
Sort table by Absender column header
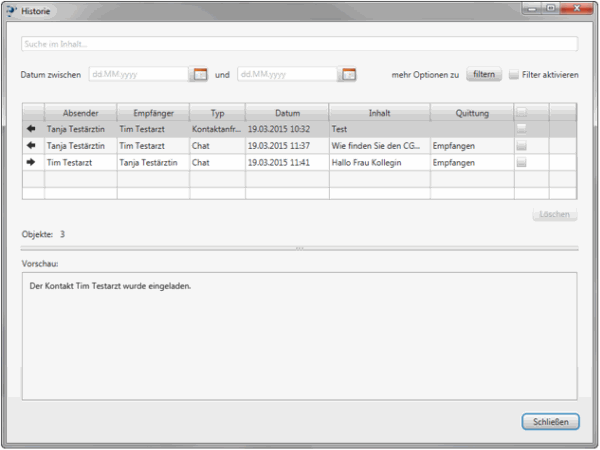point(80,112)
